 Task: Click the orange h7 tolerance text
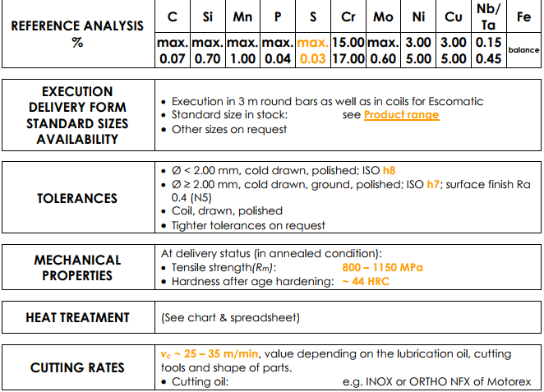(433, 184)
